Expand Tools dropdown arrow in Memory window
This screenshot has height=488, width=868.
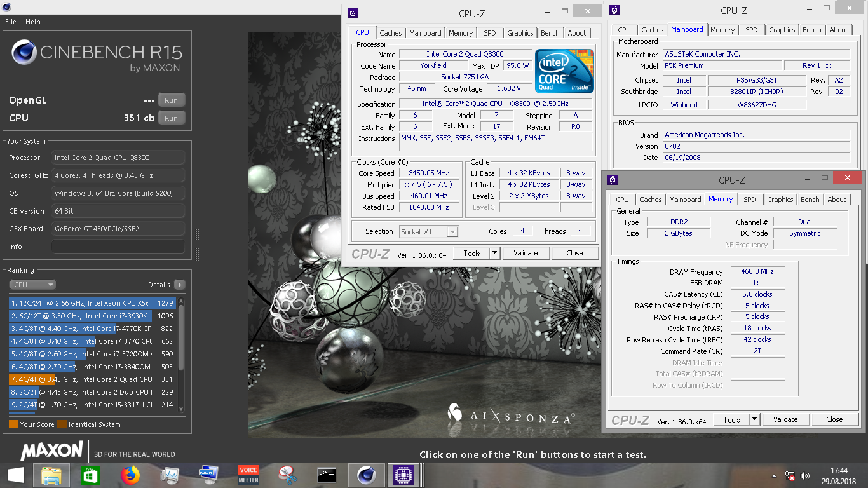[x=754, y=419]
